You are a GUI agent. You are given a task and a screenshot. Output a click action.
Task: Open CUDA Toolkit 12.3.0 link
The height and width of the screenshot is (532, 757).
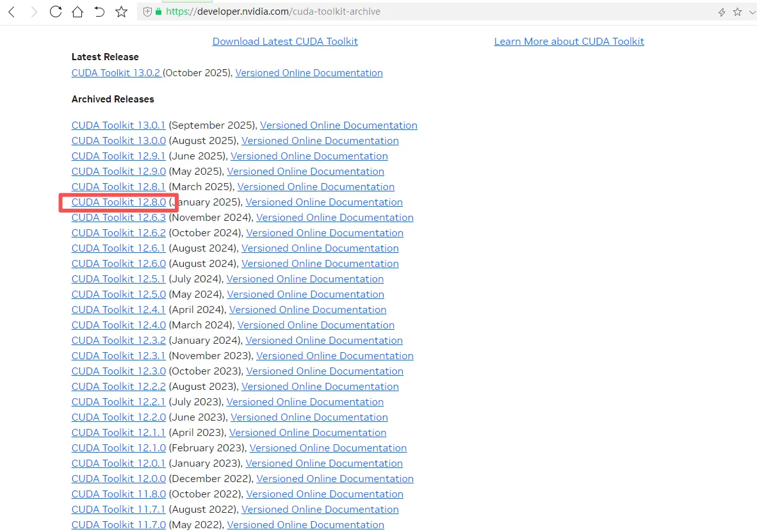[118, 371]
